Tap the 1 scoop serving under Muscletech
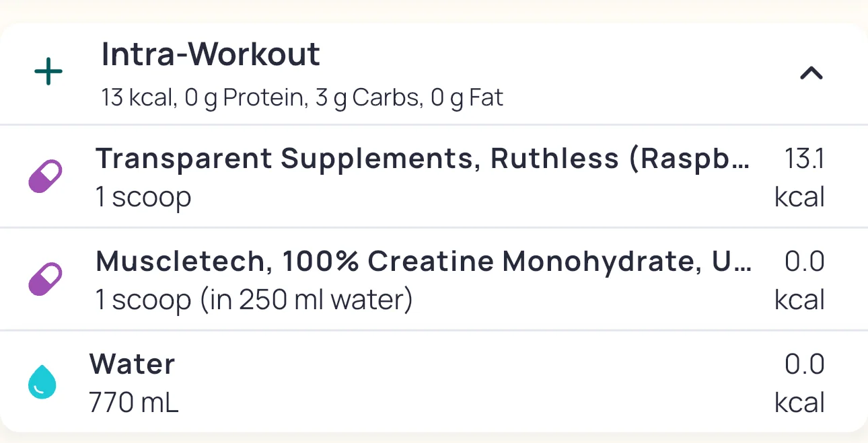 pos(143,299)
